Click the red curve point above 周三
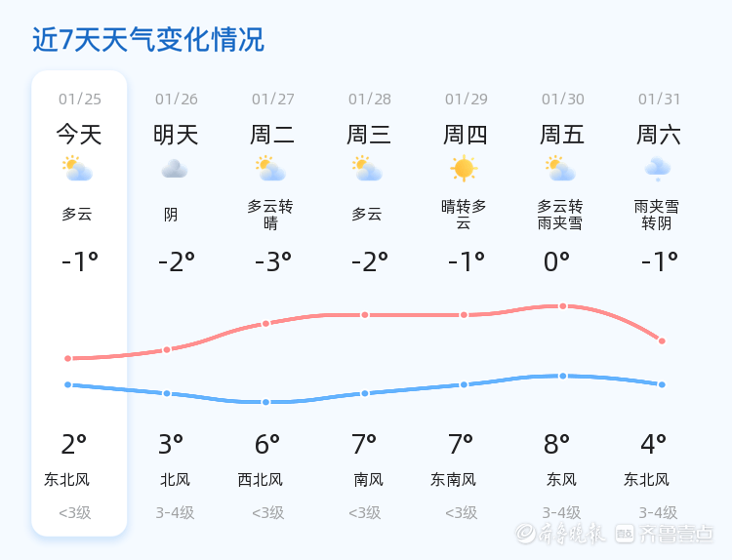 [365, 315]
